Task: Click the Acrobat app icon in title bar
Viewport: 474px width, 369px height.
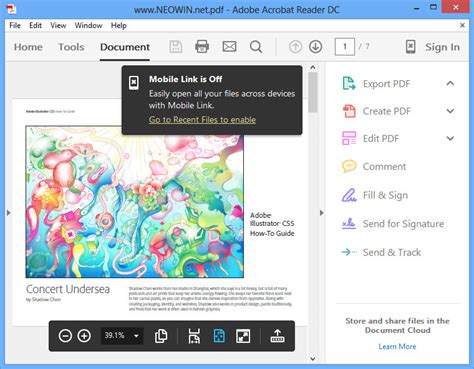Action: coord(11,9)
